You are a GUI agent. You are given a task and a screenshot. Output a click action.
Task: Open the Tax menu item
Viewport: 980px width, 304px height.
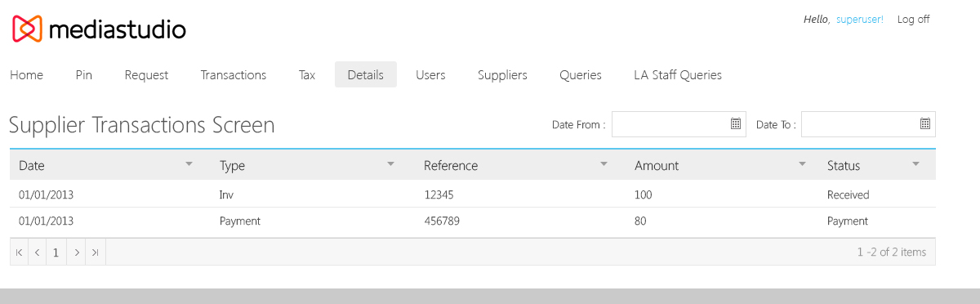[x=307, y=74]
